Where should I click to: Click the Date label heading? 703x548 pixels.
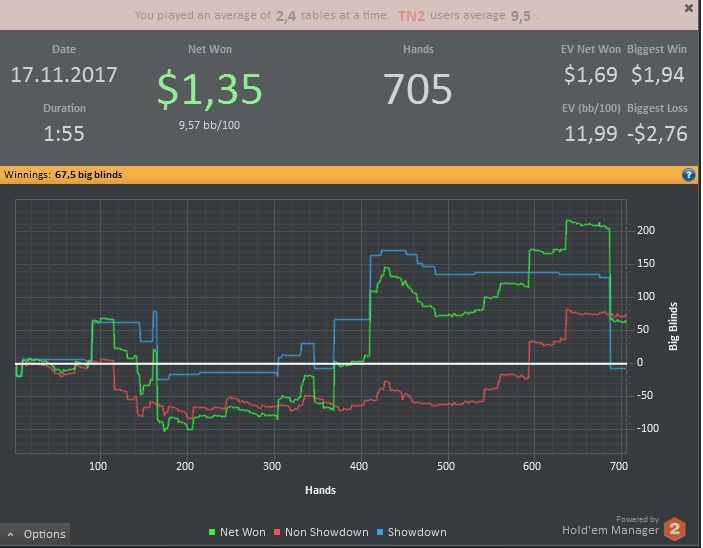[x=64, y=49]
